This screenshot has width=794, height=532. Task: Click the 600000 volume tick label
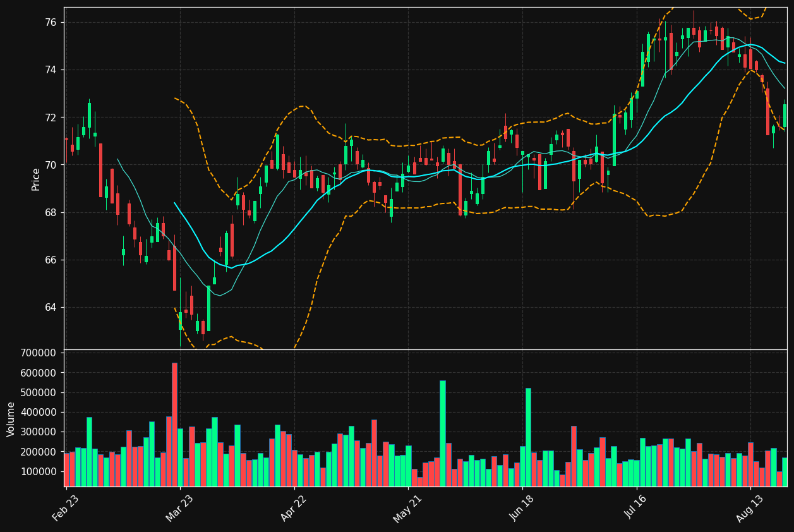click(39, 373)
